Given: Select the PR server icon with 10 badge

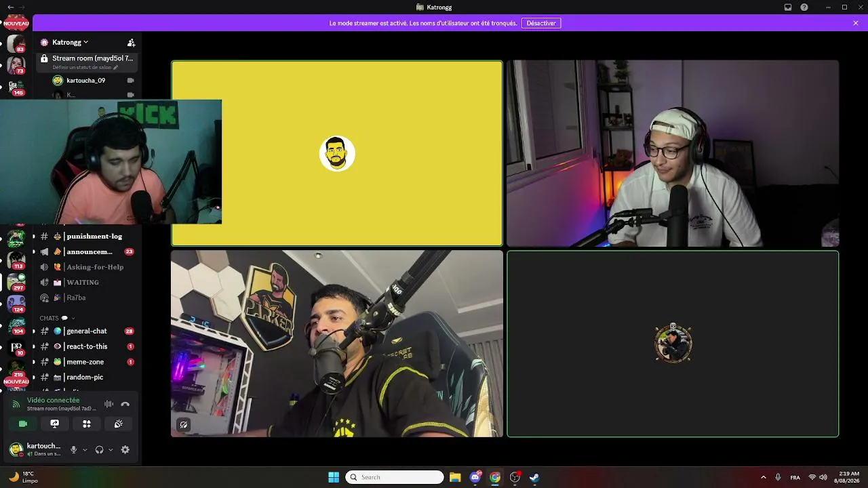Looking at the screenshot, I should [x=16, y=347].
